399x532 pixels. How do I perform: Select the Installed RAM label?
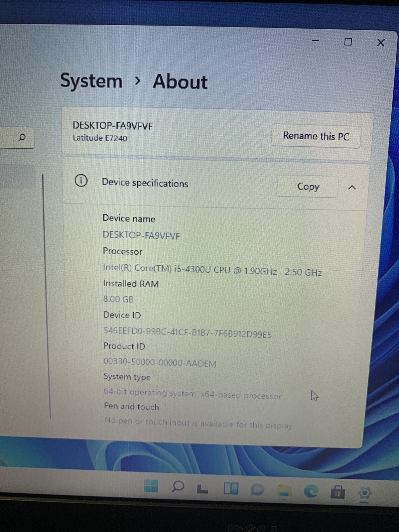click(x=131, y=283)
